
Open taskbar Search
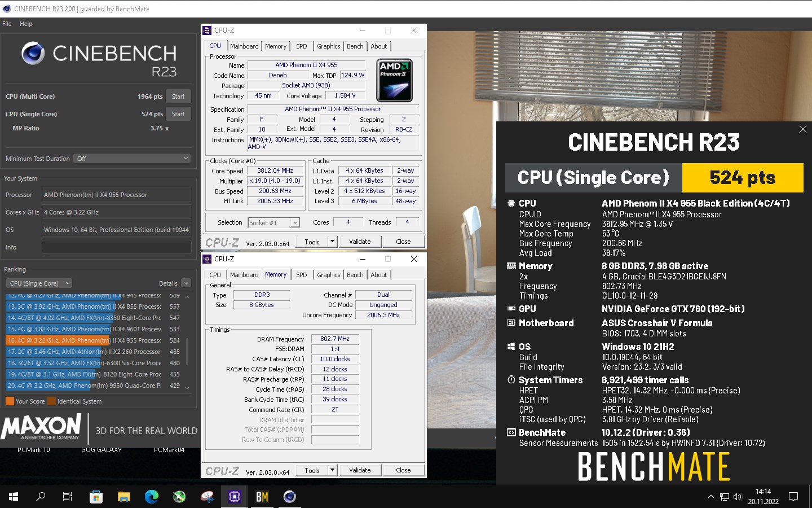coord(41,497)
